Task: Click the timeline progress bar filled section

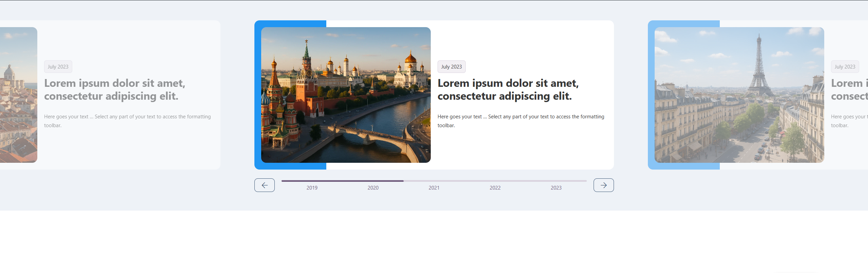Action: [343, 181]
